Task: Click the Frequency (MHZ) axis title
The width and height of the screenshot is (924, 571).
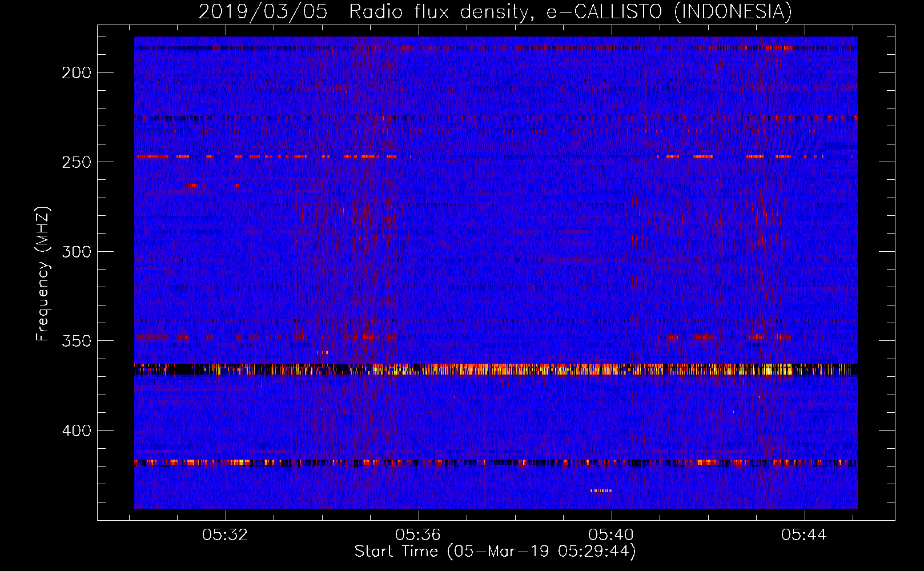Action: tap(43, 274)
